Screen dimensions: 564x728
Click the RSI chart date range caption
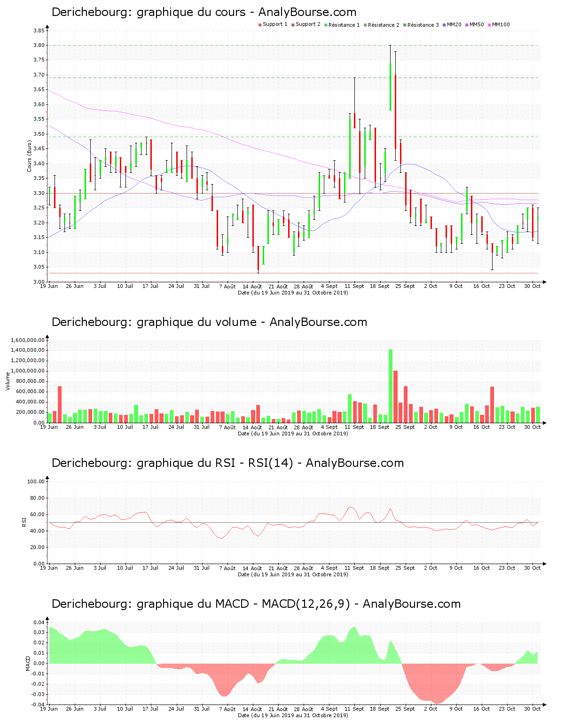pyautogui.click(x=293, y=574)
